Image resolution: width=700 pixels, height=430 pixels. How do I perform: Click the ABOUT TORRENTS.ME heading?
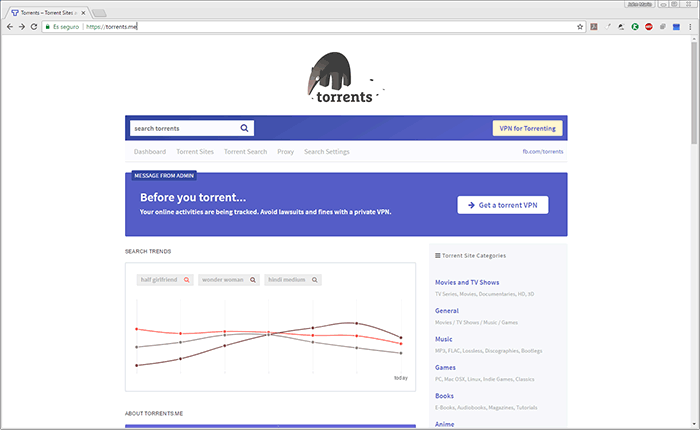(x=154, y=413)
